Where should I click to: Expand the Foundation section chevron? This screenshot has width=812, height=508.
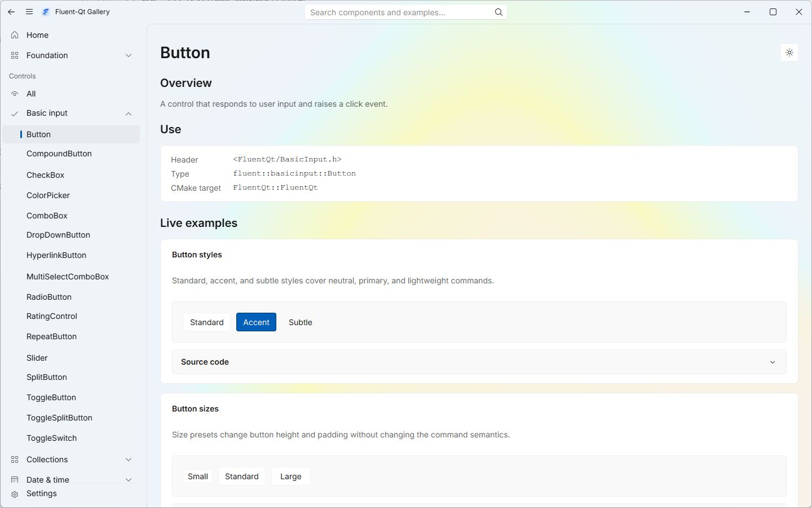(x=129, y=55)
